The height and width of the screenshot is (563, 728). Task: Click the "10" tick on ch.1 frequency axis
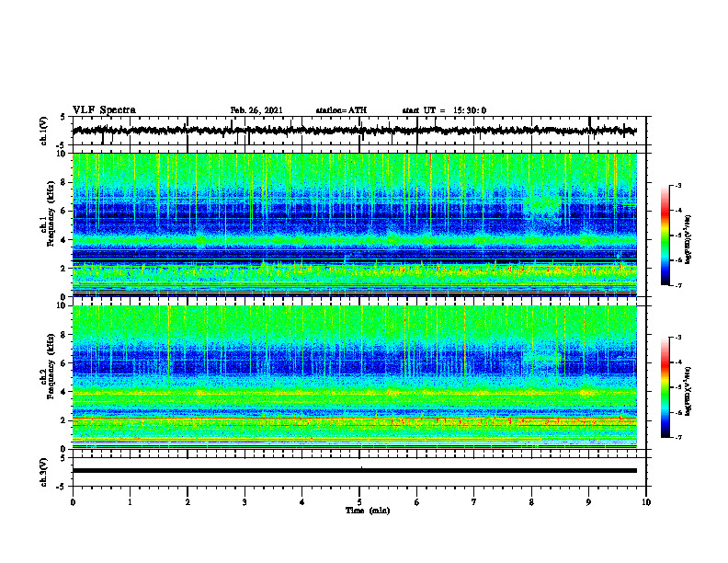[62, 154]
